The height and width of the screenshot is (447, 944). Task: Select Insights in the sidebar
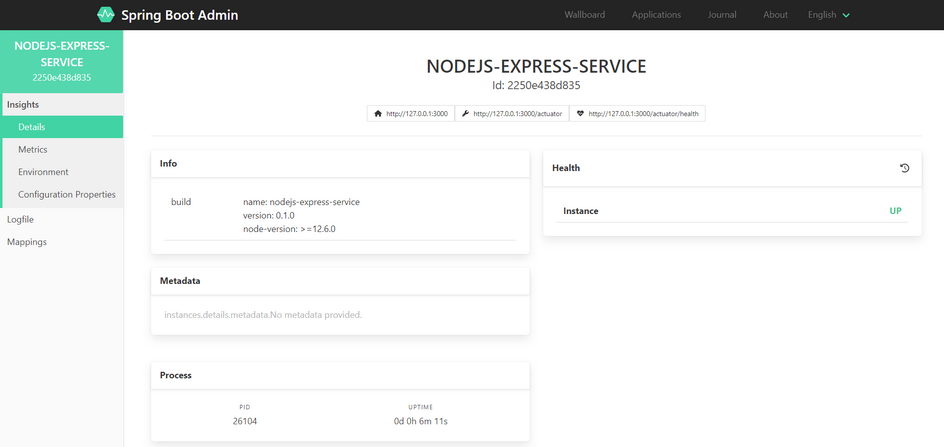tap(62, 104)
